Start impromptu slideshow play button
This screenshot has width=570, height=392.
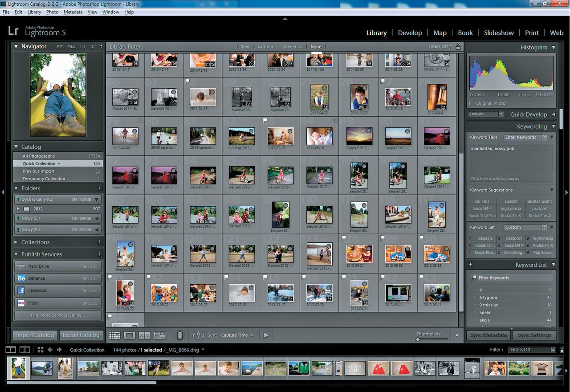click(266, 335)
